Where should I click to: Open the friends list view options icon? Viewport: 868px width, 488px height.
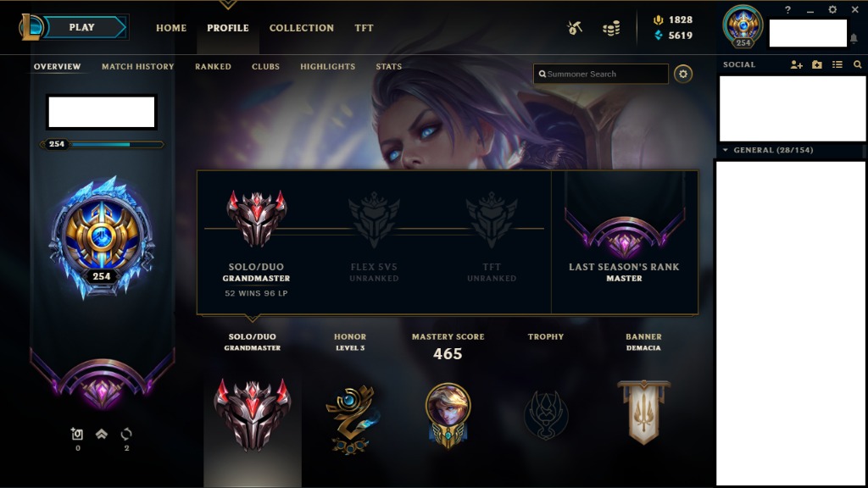pos(837,64)
